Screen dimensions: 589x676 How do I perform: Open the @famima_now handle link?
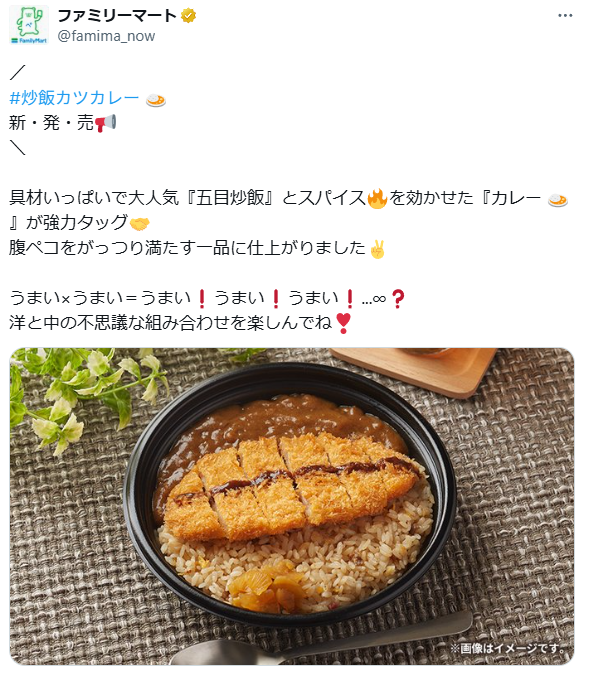(106, 36)
